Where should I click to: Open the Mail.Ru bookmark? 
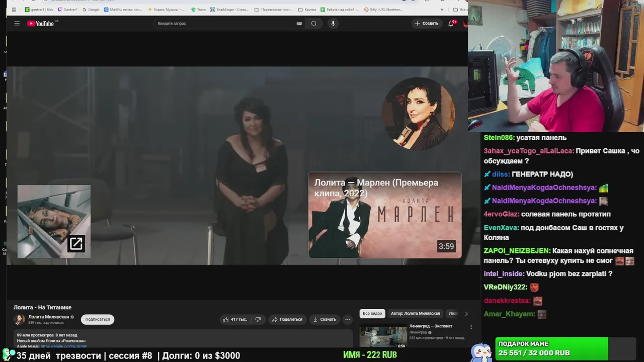coord(123,10)
